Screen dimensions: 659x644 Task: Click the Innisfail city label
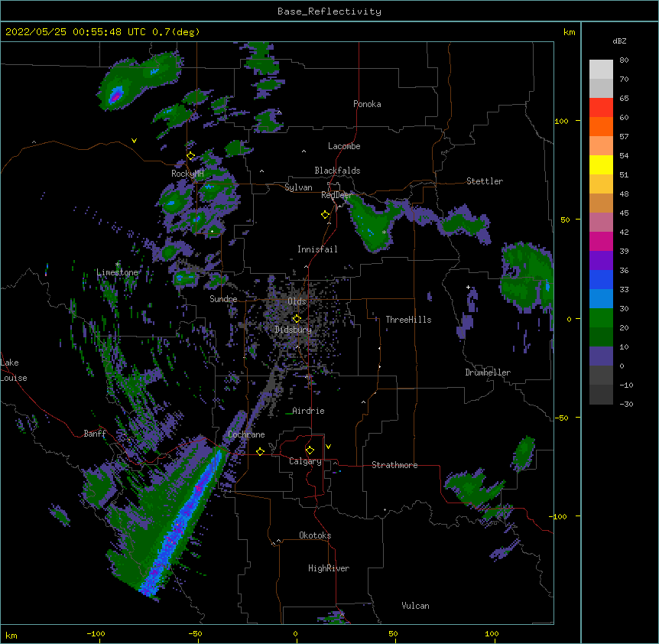point(317,249)
